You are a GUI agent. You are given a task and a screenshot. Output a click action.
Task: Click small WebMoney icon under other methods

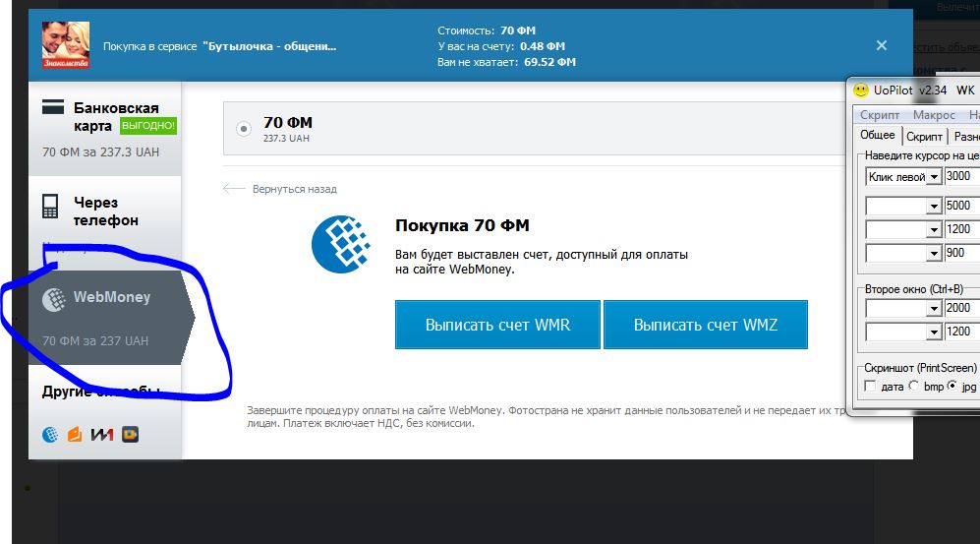[51, 434]
